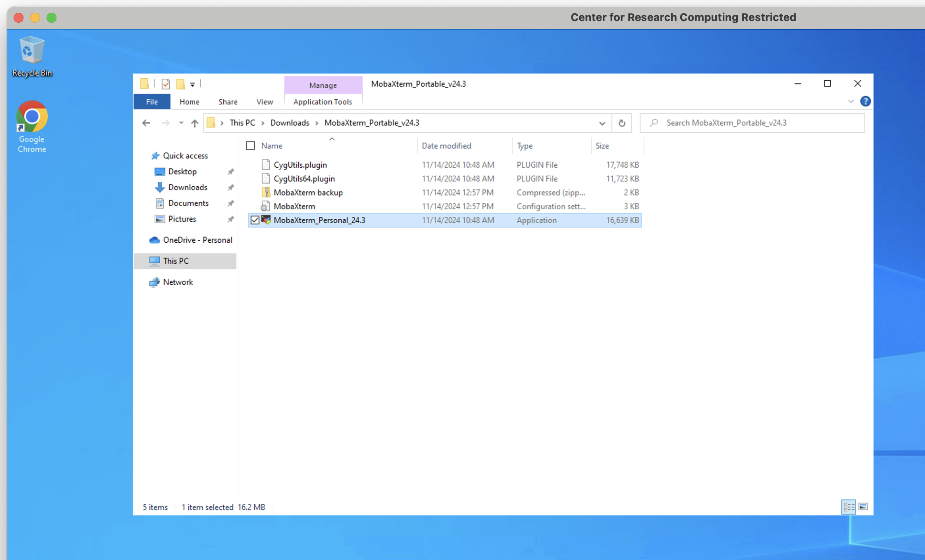Open the Recent locations dropdown arrow
Image resolution: width=925 pixels, height=560 pixels.
(181, 123)
